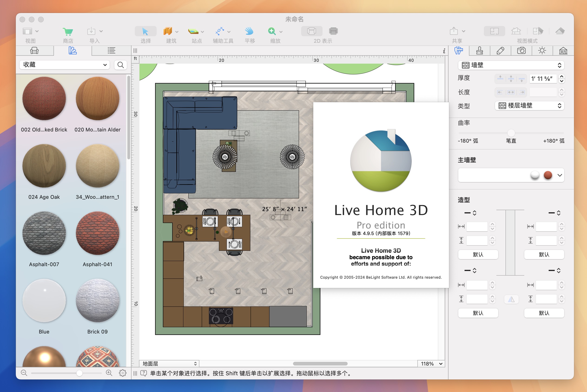Expand the 楼层墙壁 wall type dropdown
587x392 pixels.
(x=529, y=106)
